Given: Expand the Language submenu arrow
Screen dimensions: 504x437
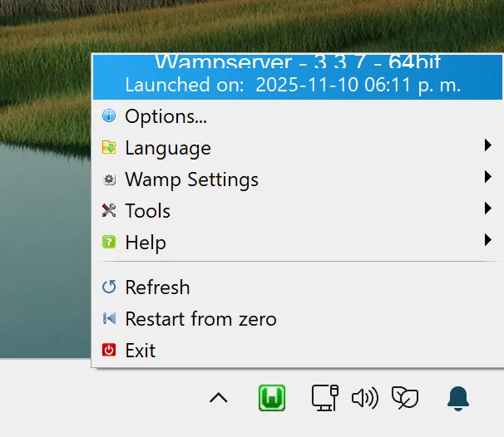Looking at the screenshot, I should click(487, 146).
